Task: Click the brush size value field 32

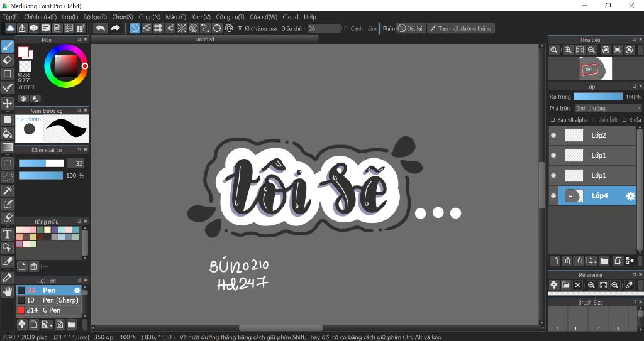Action: [76, 163]
